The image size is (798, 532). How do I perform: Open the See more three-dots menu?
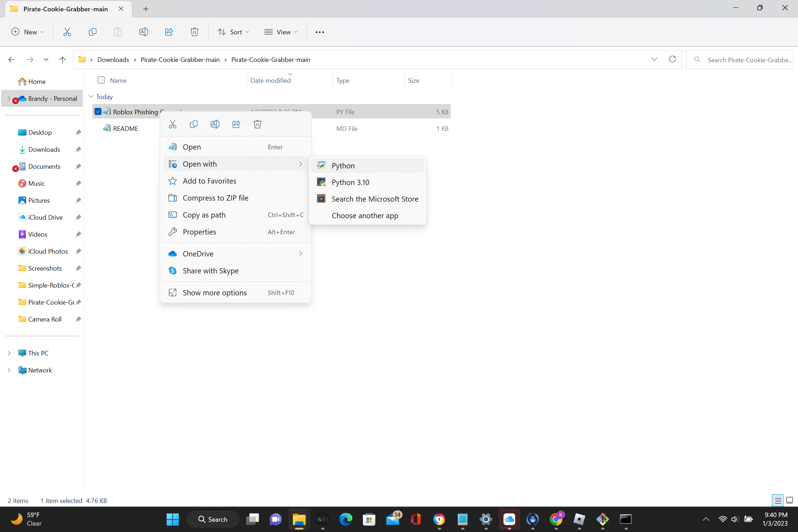click(319, 32)
